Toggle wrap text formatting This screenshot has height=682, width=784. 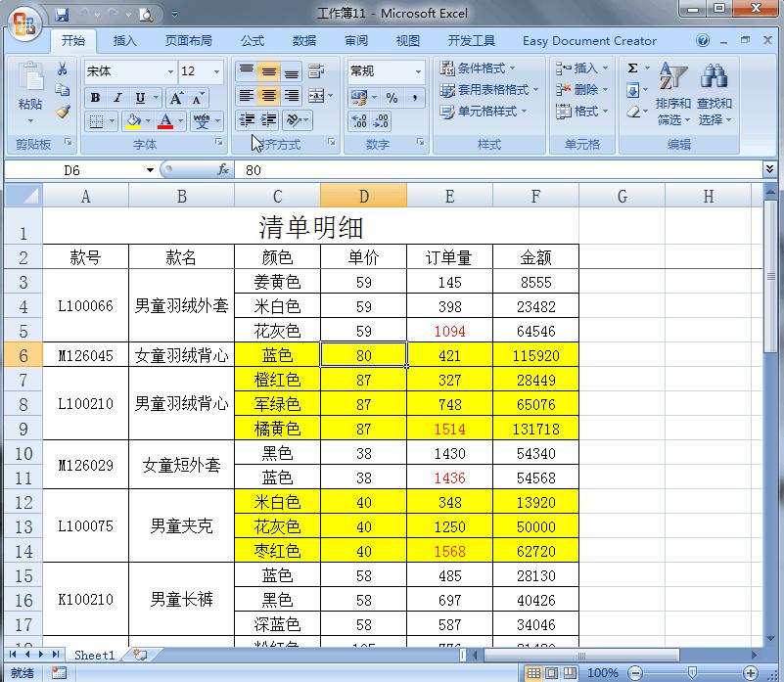(x=317, y=71)
